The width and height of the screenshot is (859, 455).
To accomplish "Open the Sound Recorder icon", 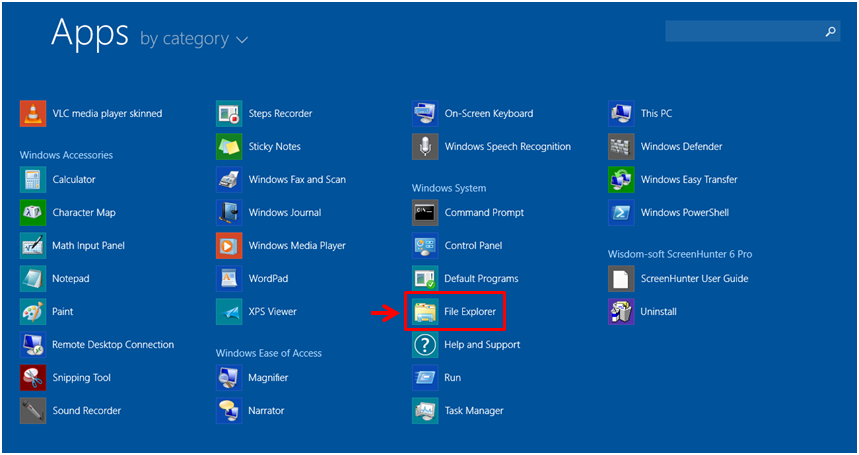I will 33,411.
